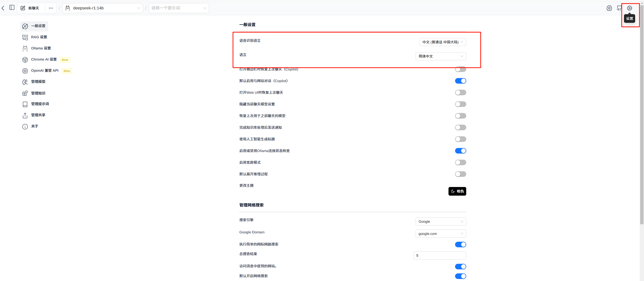Toggle 访问消息中提到的网站 switch
This screenshot has width=644, height=281.
tap(460, 267)
